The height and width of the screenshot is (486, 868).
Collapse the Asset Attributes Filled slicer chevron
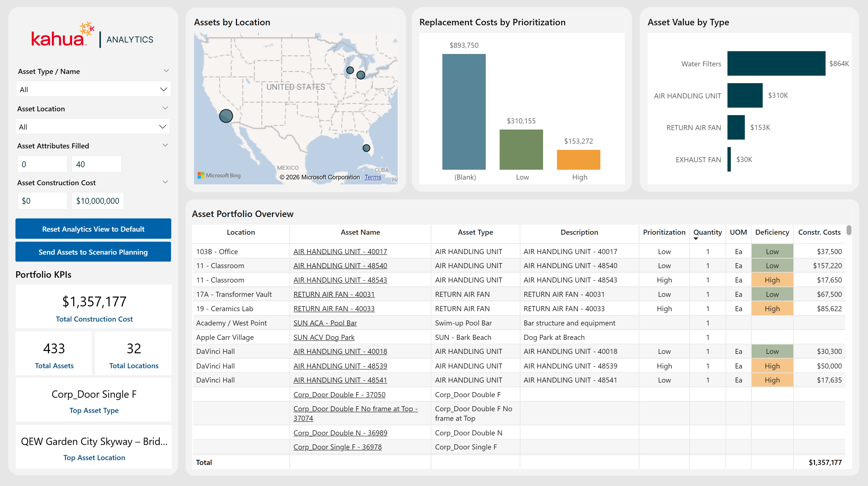(x=165, y=145)
